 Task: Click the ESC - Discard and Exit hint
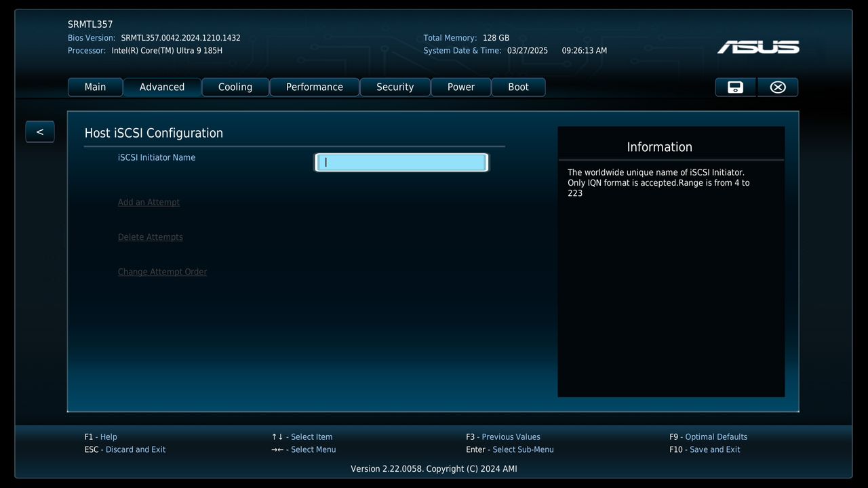click(125, 449)
